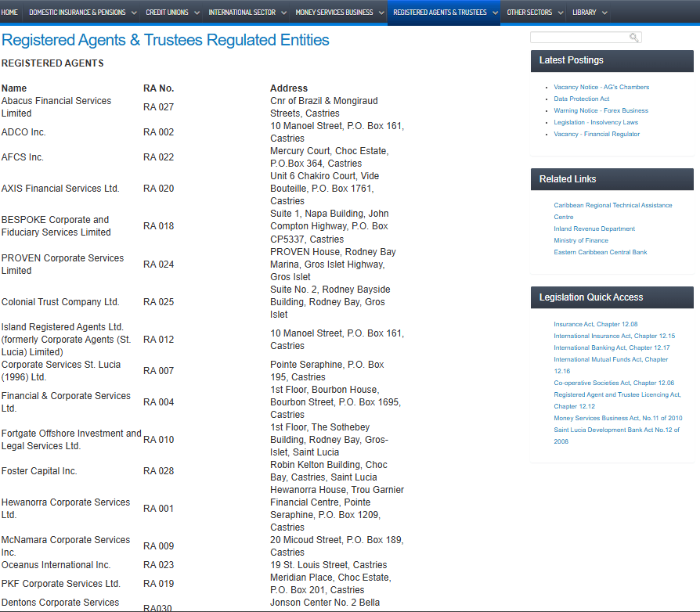The width and height of the screenshot is (700, 612).
Task: Select Financial & Corporate Services Ltd. name
Action: [x=66, y=402]
